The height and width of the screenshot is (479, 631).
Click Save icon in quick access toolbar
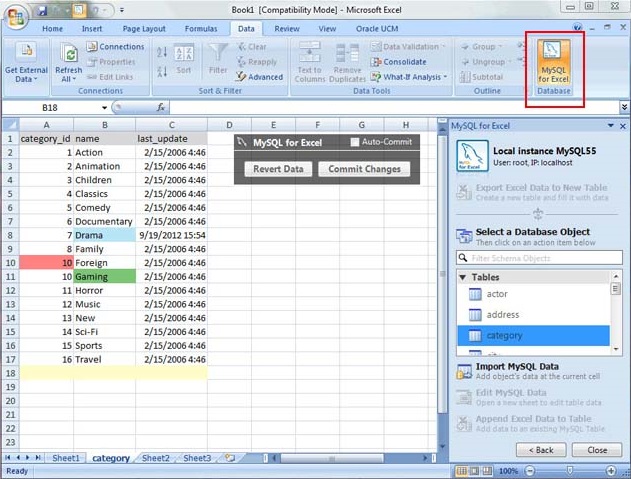(x=43, y=10)
